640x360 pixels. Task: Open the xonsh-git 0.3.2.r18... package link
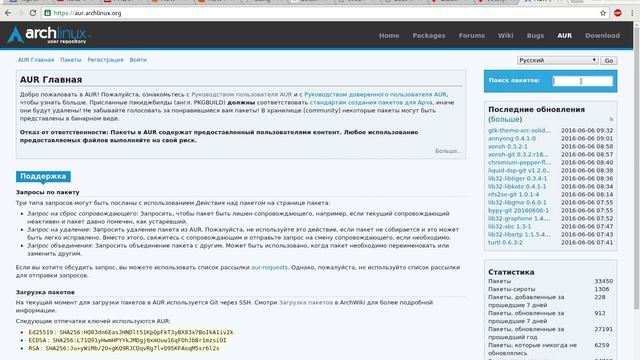(x=518, y=154)
